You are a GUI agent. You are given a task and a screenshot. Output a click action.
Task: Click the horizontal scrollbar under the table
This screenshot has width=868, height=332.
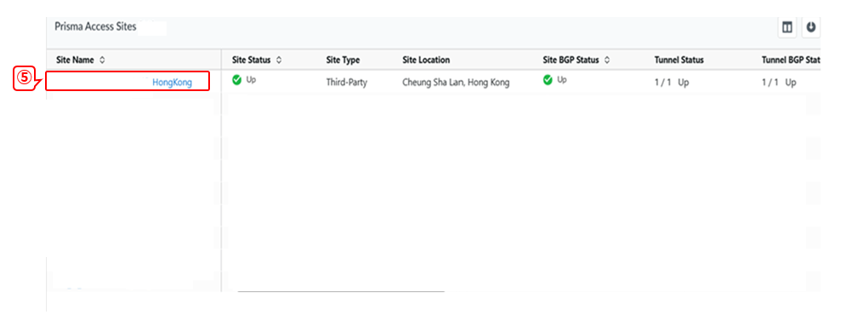pos(341,291)
